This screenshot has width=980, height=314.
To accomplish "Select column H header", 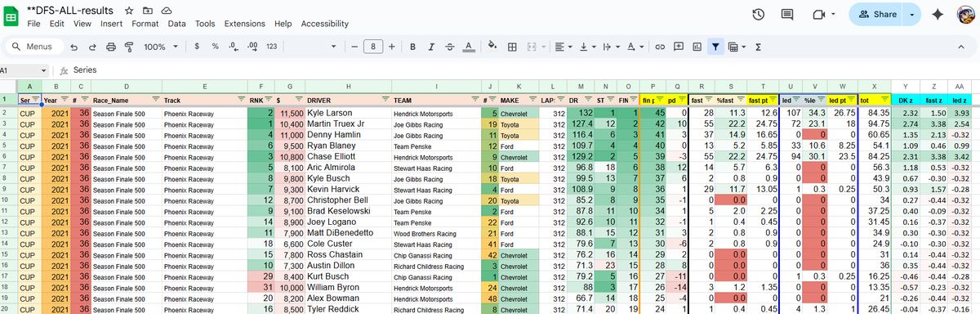I will click(x=349, y=86).
